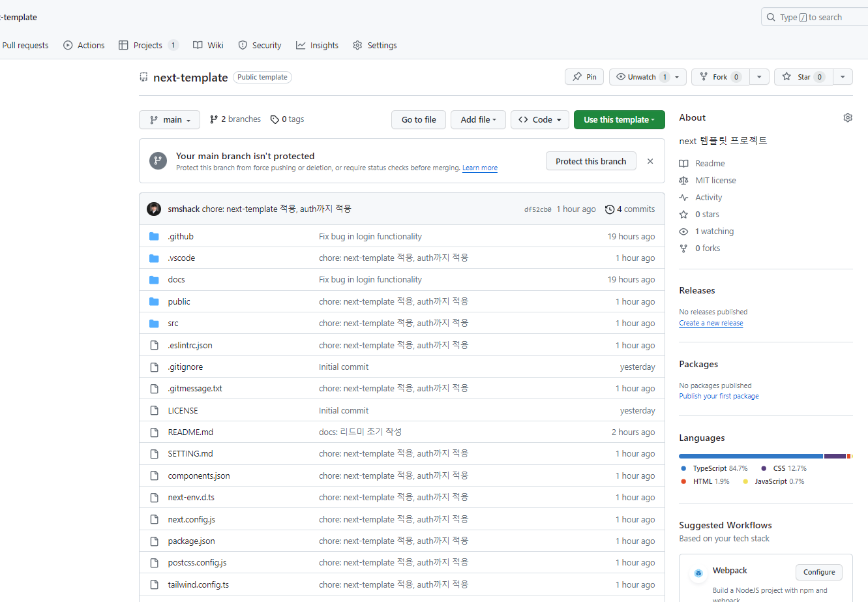Screen dimensions: 868x602
Task: Open commit hash df52cb0
Action: pyautogui.click(x=537, y=209)
